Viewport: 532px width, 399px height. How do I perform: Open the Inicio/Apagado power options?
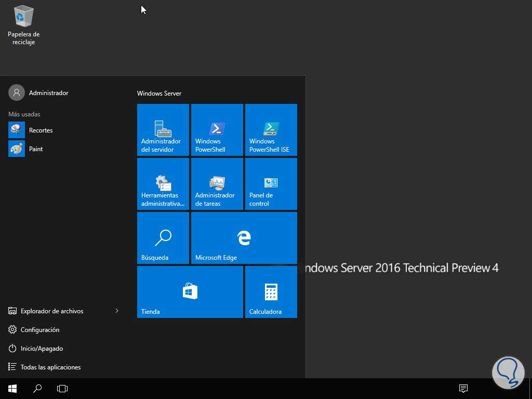point(42,348)
